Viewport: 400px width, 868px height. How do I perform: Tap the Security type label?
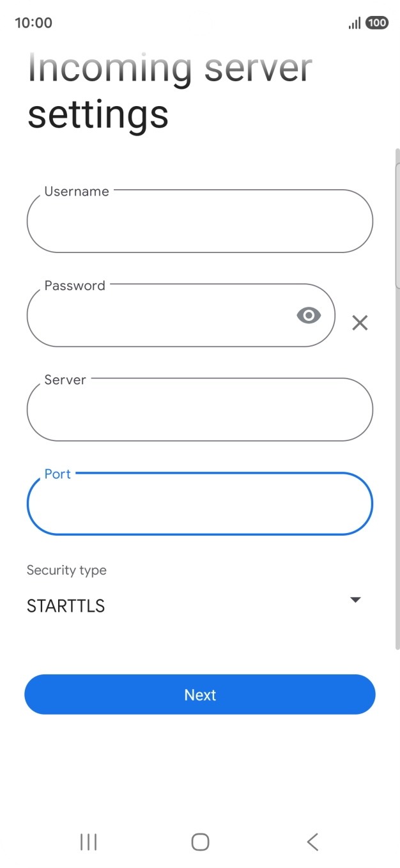coord(66,570)
